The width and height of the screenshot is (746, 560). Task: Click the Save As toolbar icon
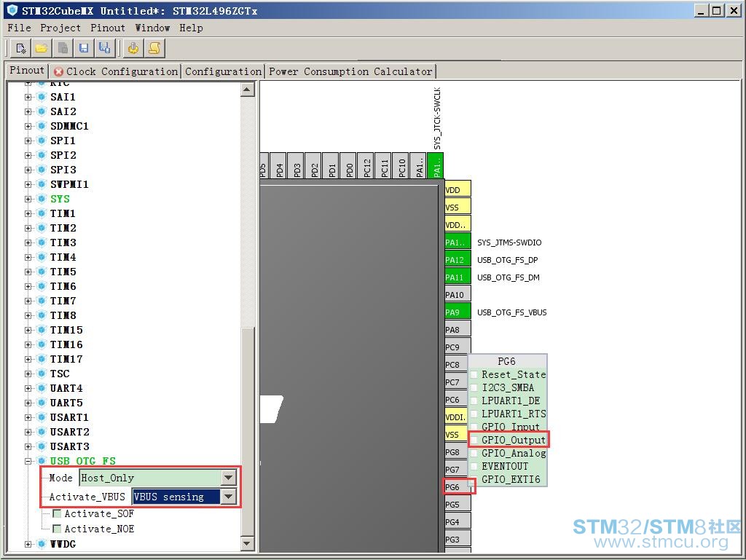(105, 48)
